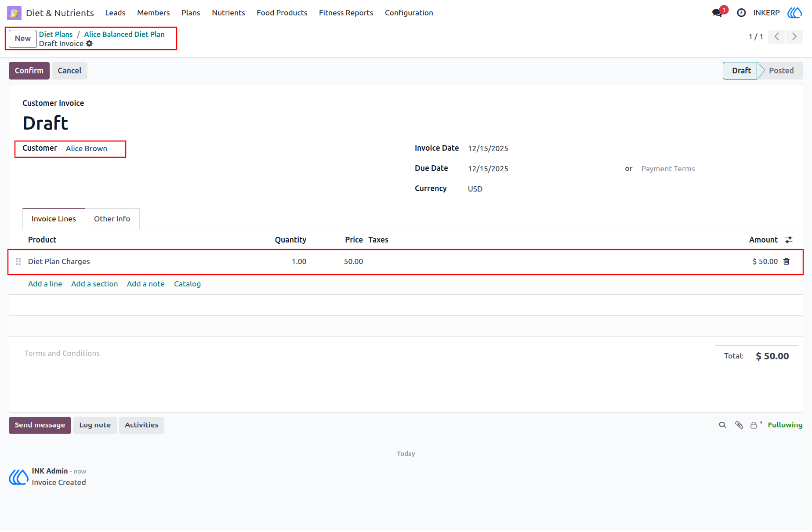Show the followers list icon
The image size is (812, 532).
755,425
